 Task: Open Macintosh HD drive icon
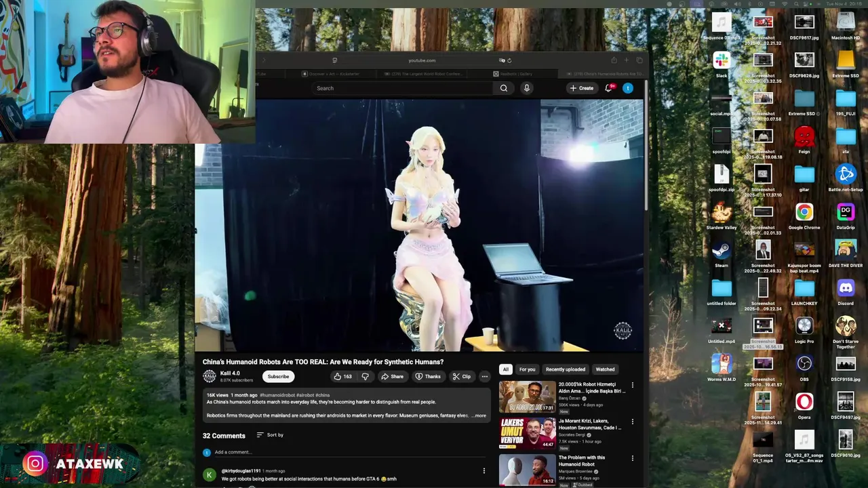tap(846, 22)
